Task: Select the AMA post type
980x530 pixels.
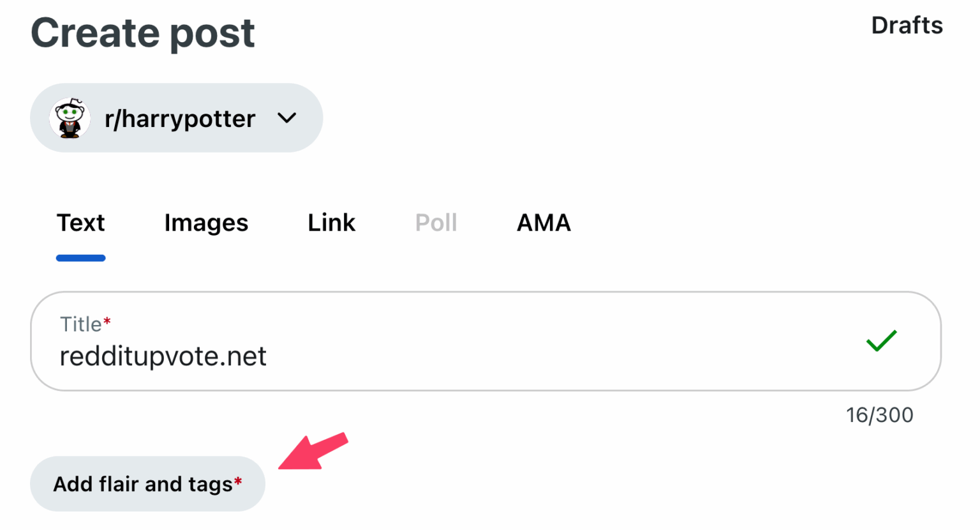Action: pos(543,223)
